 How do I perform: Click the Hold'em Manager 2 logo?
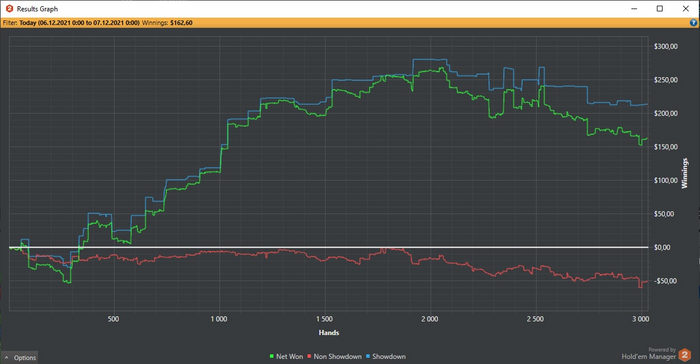pyautogui.click(x=684, y=356)
